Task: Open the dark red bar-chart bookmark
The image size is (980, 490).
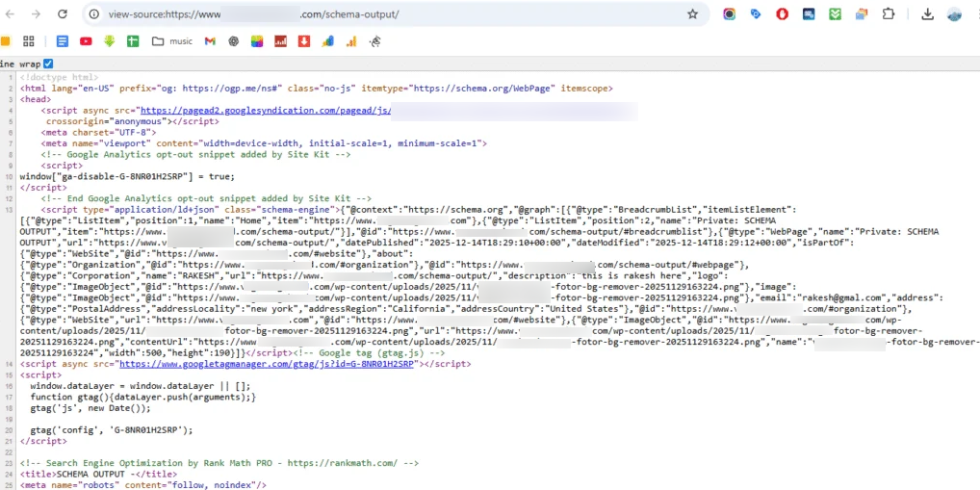Action: click(281, 41)
